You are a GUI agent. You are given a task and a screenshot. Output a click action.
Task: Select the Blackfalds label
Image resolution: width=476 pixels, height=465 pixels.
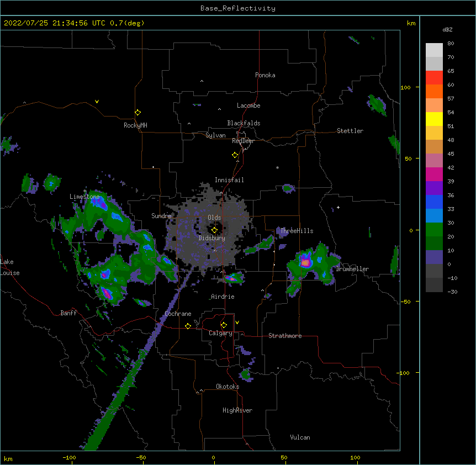244,123
